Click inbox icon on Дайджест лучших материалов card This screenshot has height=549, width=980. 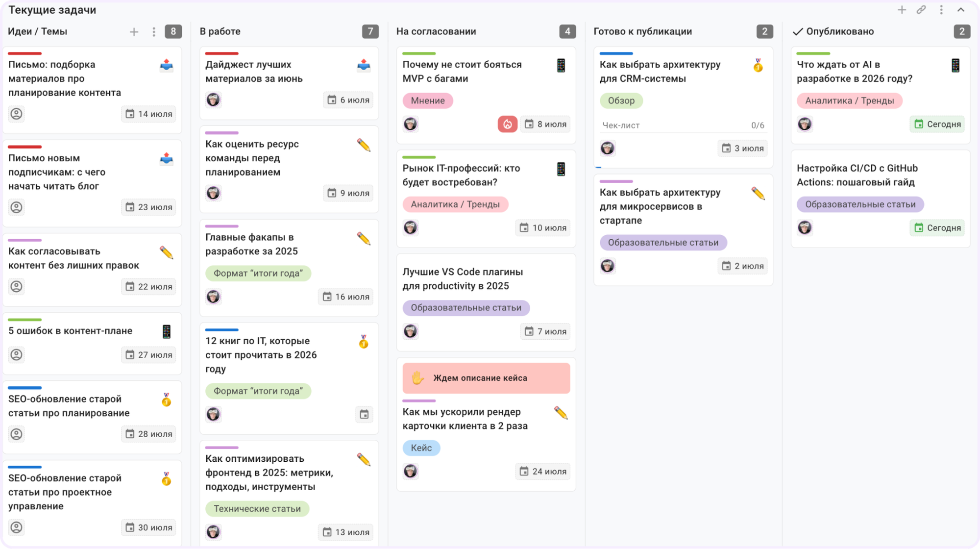pos(364,65)
